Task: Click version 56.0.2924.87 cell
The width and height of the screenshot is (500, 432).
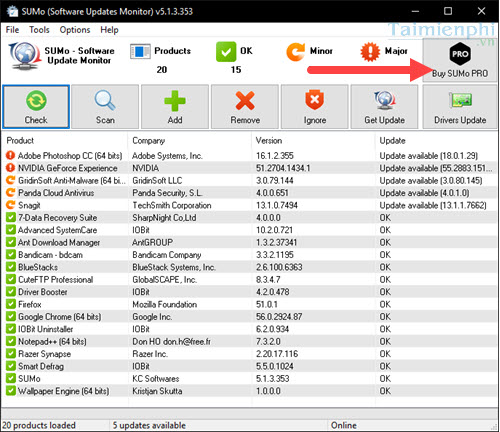Action: tap(279, 317)
